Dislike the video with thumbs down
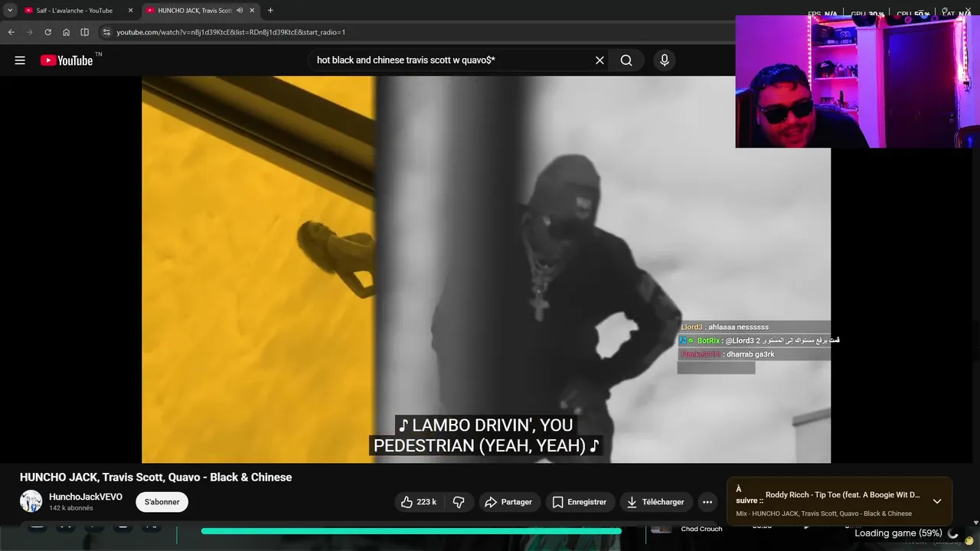Screen dimensions: 980x551 point(459,502)
